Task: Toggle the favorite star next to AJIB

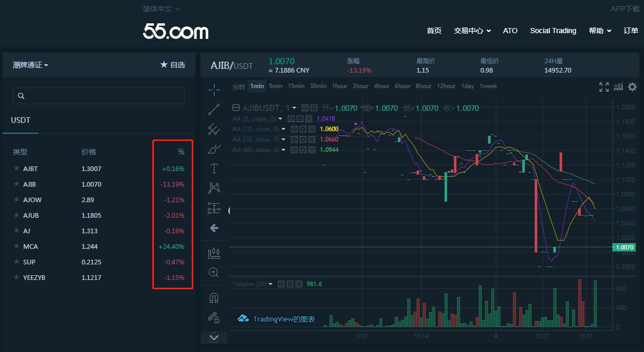Action: 18,184
